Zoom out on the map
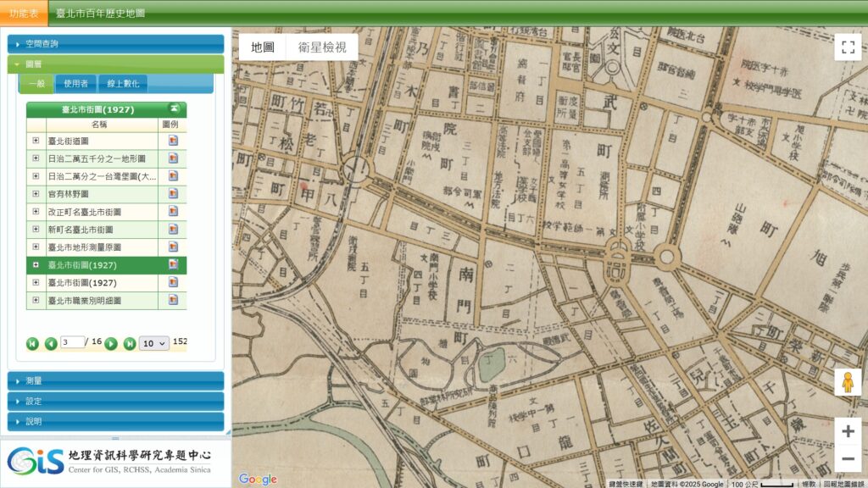The image size is (868, 488). (848, 458)
